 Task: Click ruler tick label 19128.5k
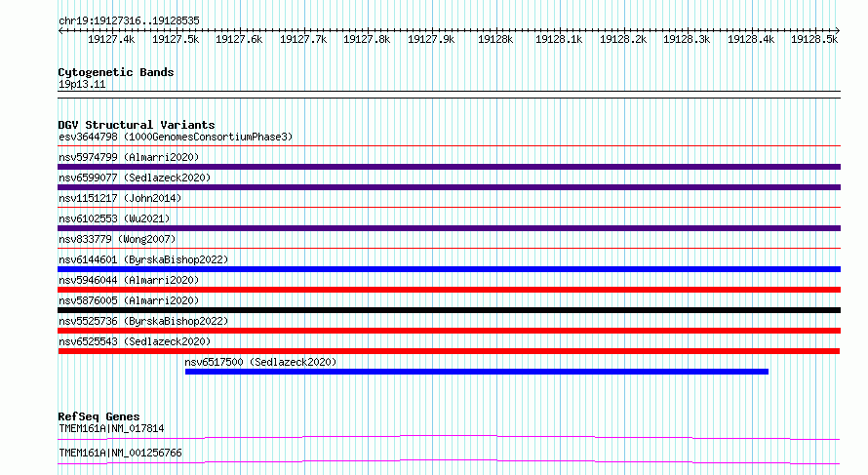tap(815, 39)
